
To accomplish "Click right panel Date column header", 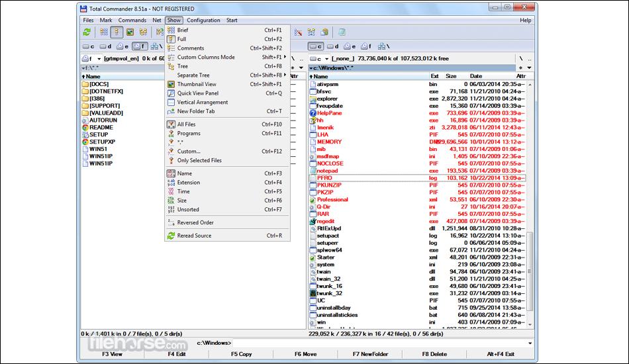I will [476, 76].
